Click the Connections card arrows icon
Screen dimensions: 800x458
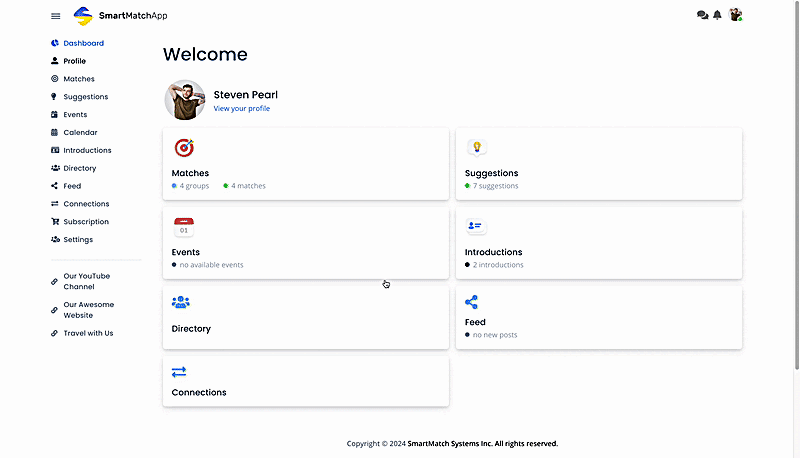tap(179, 372)
